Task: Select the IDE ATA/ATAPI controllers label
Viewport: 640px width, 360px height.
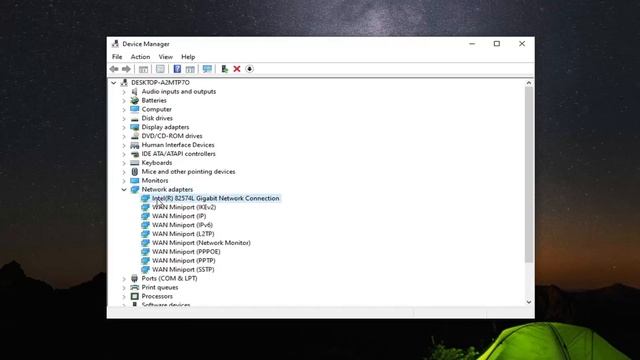Action: tap(178, 154)
